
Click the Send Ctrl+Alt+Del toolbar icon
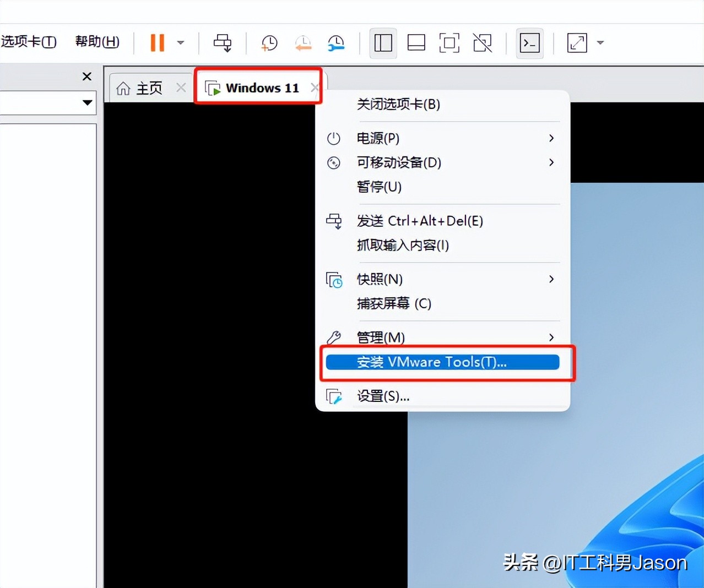click(x=223, y=42)
